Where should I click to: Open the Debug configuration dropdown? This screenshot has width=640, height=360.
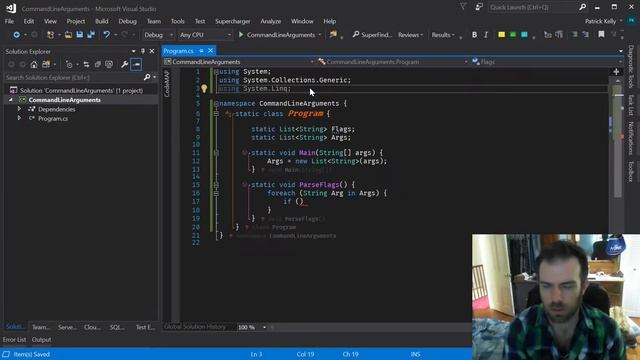click(159, 35)
